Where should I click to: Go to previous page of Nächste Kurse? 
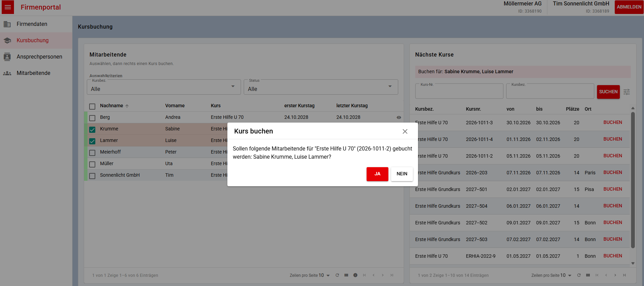point(606,275)
